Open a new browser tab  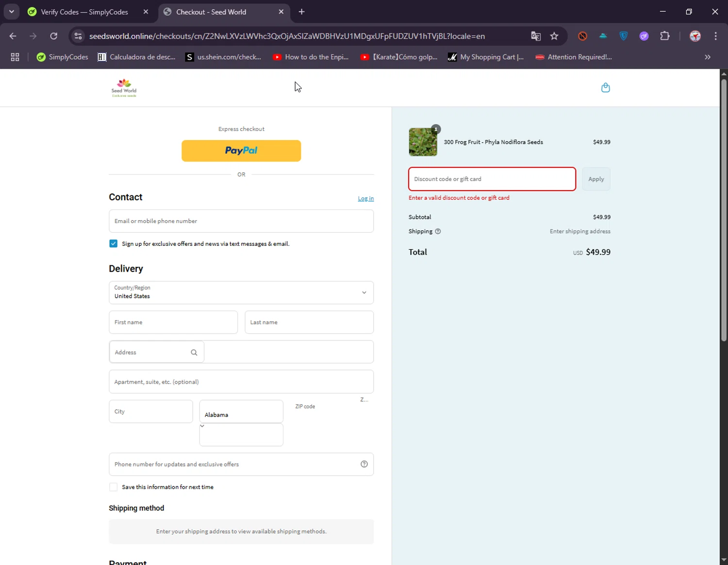pyautogui.click(x=301, y=12)
